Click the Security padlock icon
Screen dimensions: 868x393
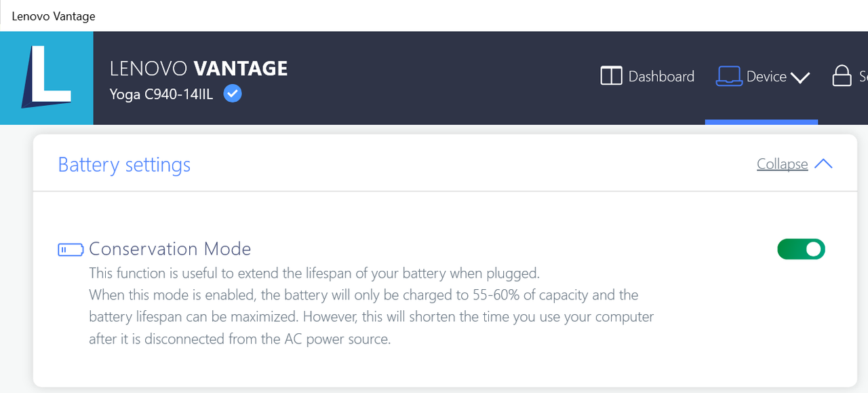click(x=842, y=76)
